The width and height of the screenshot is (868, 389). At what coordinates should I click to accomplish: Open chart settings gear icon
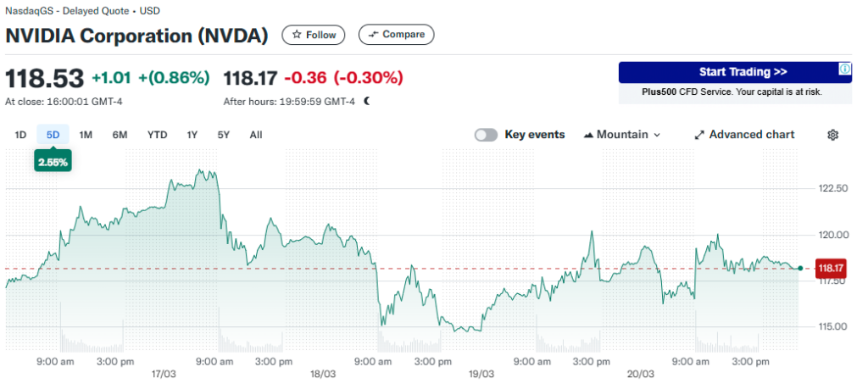tap(832, 135)
